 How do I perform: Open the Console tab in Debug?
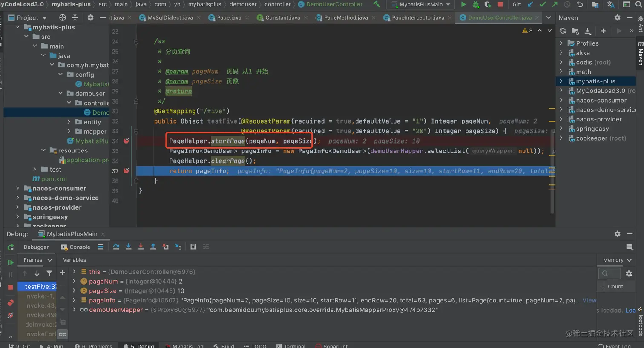76,247
